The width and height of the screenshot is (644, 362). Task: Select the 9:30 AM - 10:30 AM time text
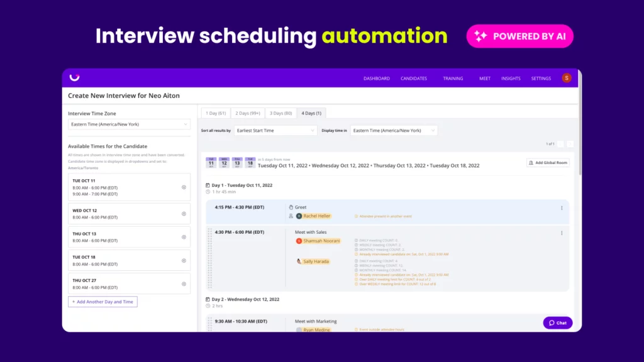point(241,321)
